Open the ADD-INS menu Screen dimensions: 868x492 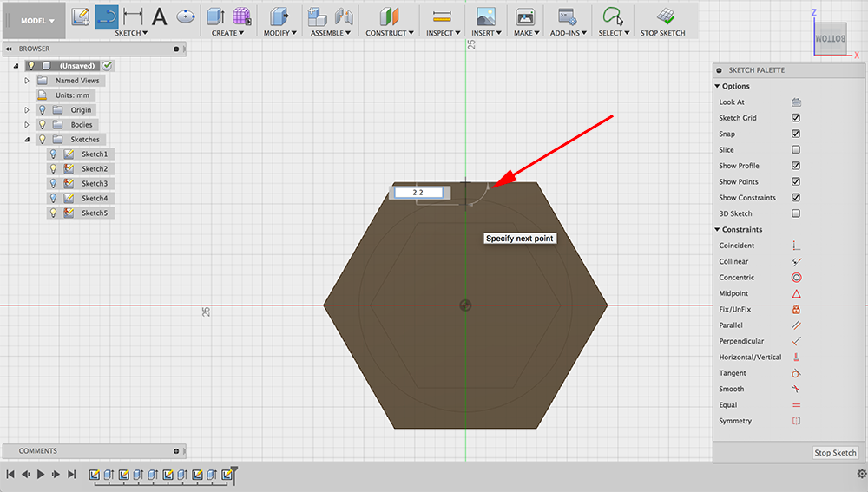click(x=569, y=33)
